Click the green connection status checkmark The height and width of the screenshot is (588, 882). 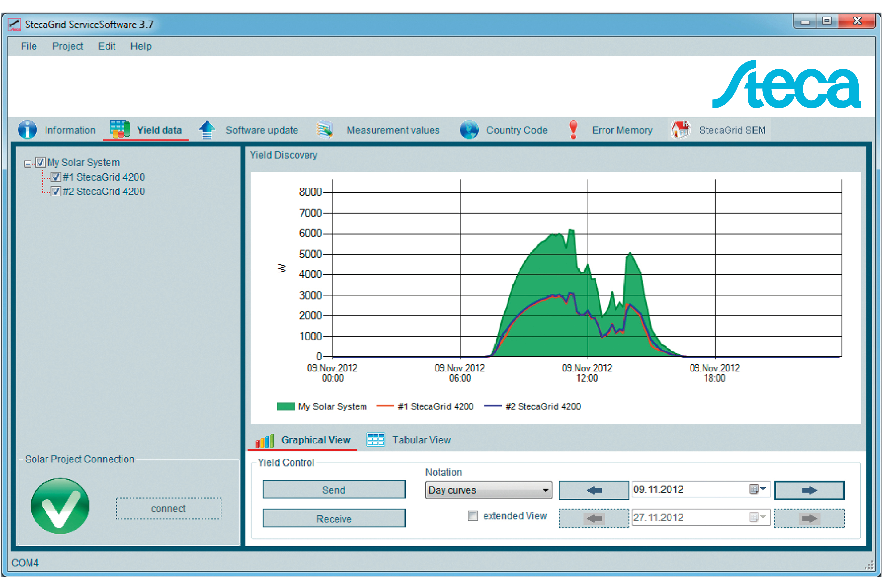coord(60,506)
